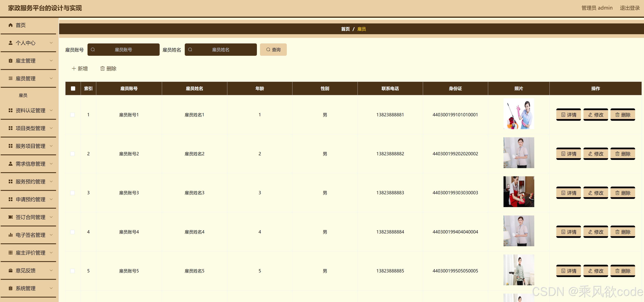Check the checkbox for row 雇员账号1

(72, 115)
